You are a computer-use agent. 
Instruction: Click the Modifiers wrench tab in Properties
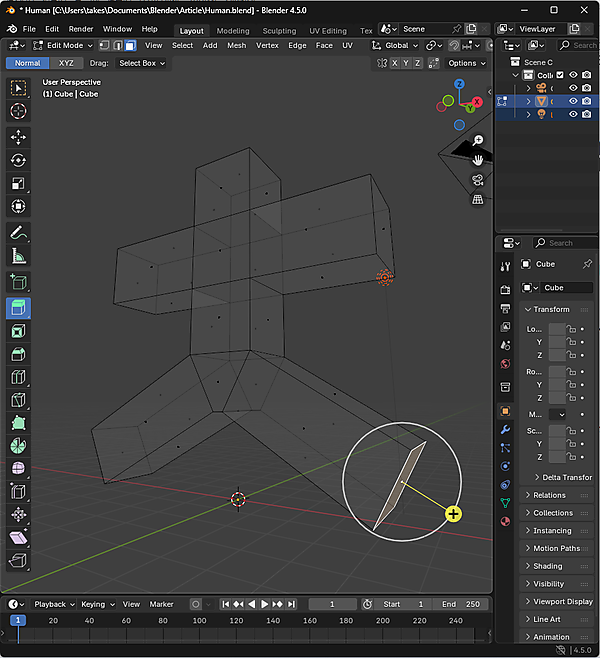click(505, 430)
